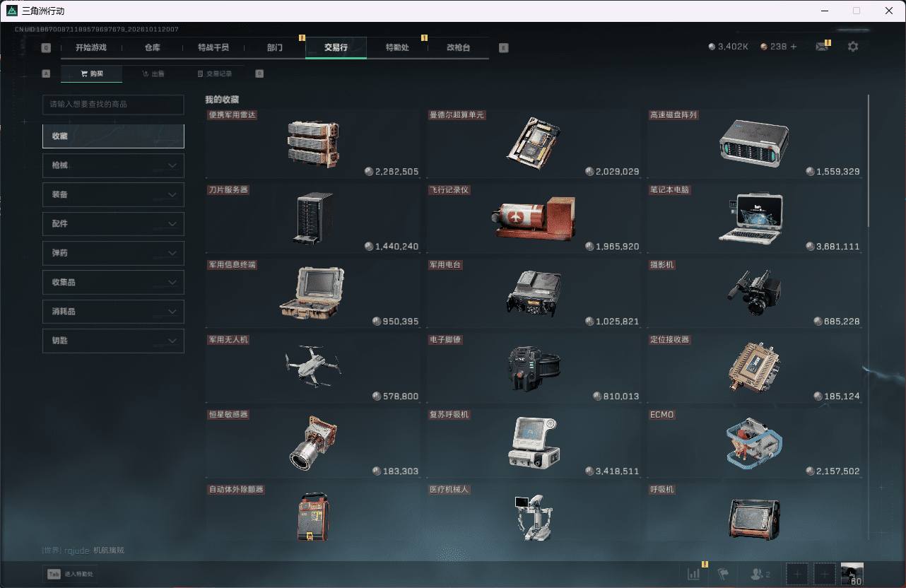
Task: Click the flag icon in bottom bar
Action: 723,574
